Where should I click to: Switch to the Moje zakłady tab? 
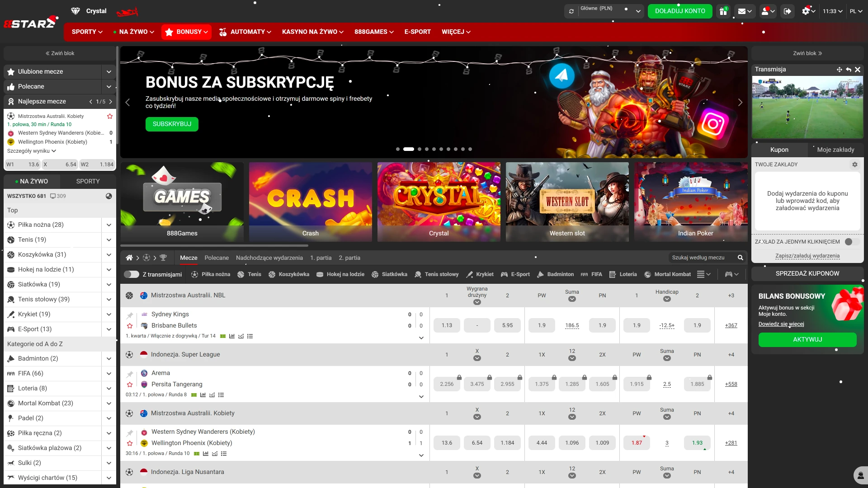[x=836, y=150]
